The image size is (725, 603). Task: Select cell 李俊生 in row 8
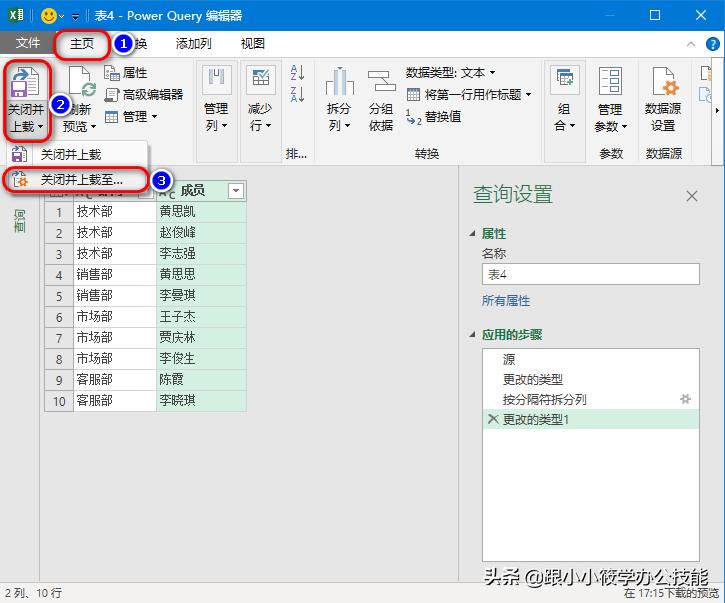[202, 359]
